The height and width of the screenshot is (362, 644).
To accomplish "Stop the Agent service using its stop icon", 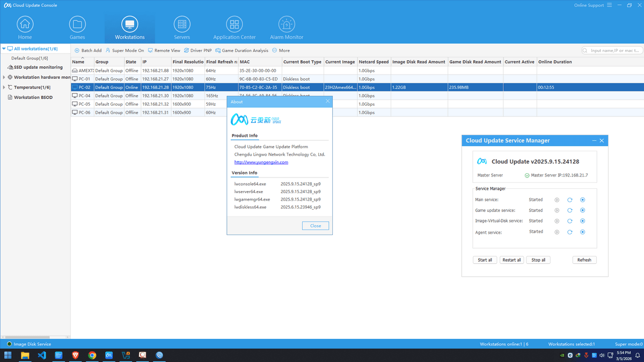I will point(582,232).
